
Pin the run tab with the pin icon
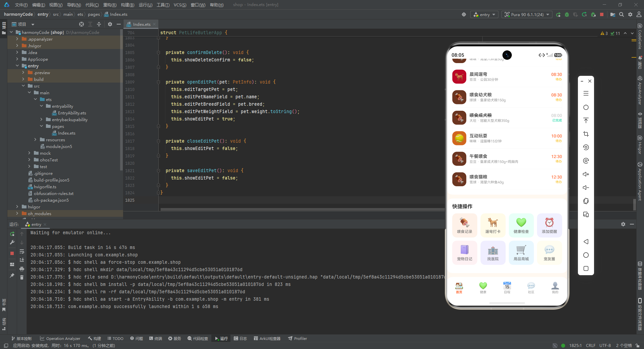pos(12,276)
